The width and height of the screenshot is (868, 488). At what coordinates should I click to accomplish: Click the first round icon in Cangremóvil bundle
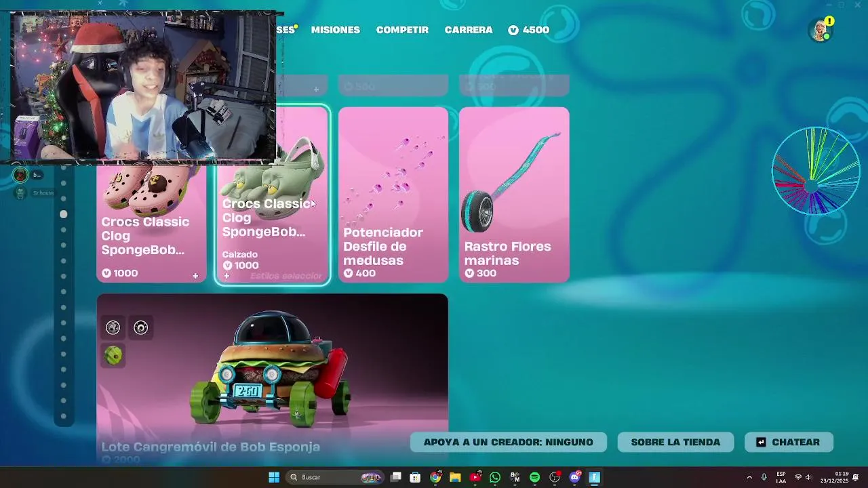pos(113,328)
